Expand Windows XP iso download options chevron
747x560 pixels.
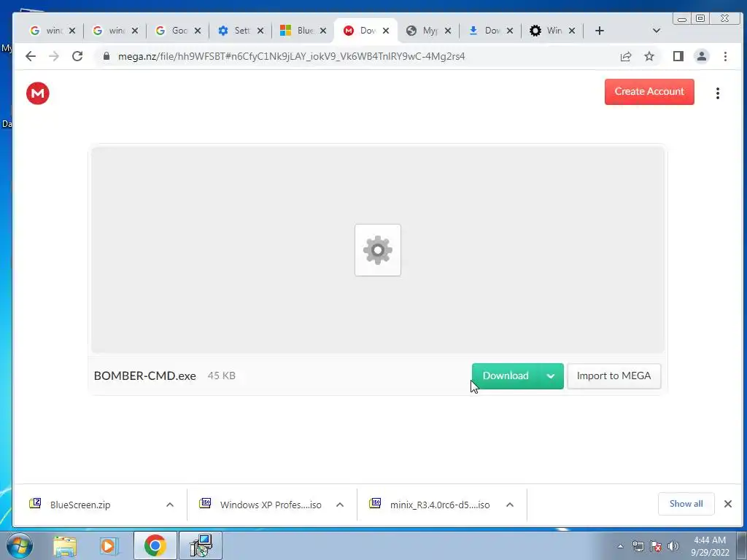click(340, 505)
